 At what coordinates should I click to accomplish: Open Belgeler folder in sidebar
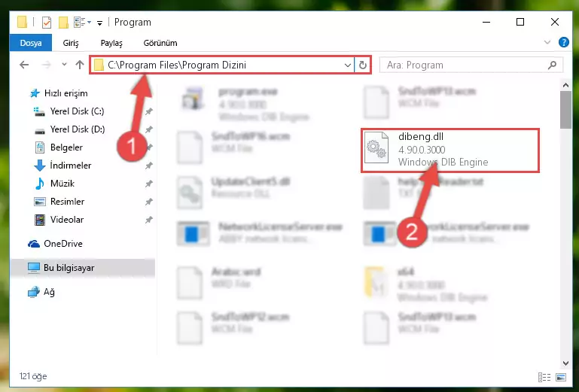tap(59, 147)
